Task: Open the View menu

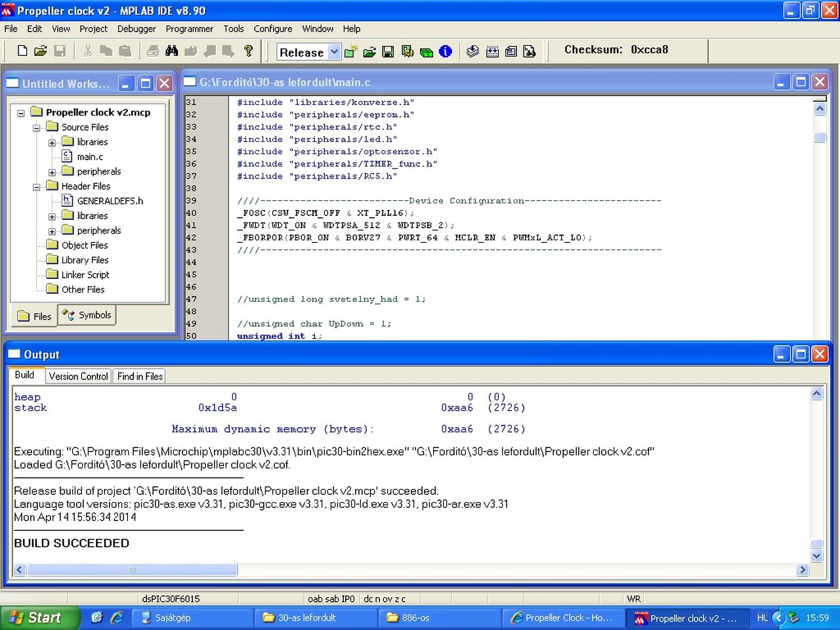Action: point(61,29)
